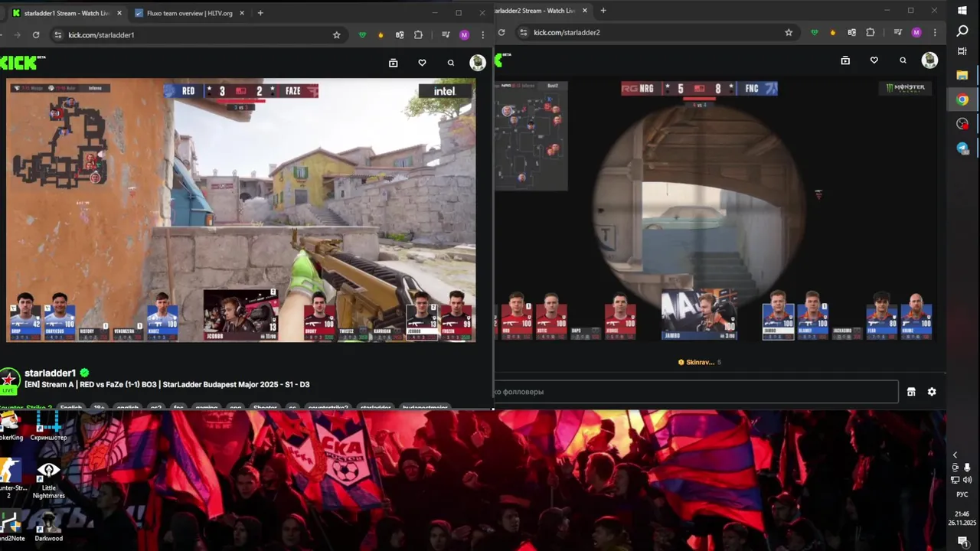This screenshot has height=551, width=980.
Task: Open Chrome three-dot menu in starladder2 window
Action: [935, 32]
